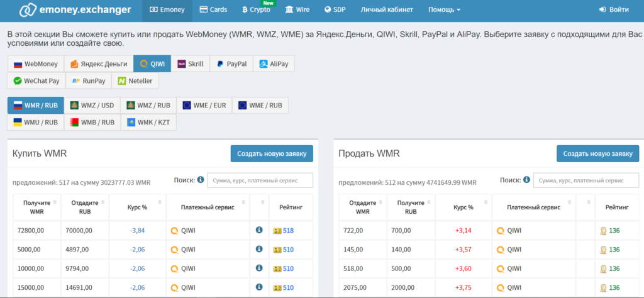This screenshot has height=298, width=644.
Task: Open the Crypto tab in navigation
Action: point(256,10)
